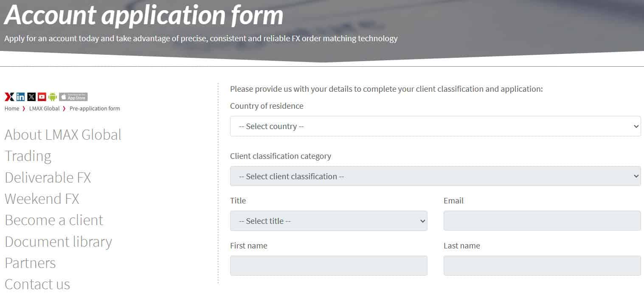Click the LMAX Global breadcrumb link
The width and height of the screenshot is (644, 296).
click(x=44, y=109)
